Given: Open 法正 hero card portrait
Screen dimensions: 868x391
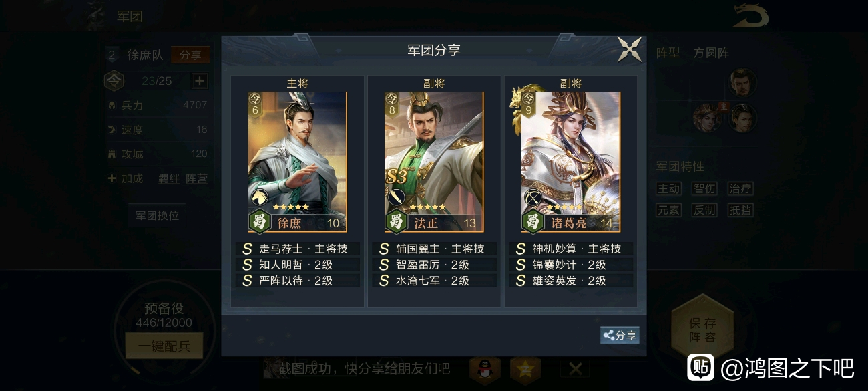Looking at the screenshot, I should pyautogui.click(x=433, y=162).
